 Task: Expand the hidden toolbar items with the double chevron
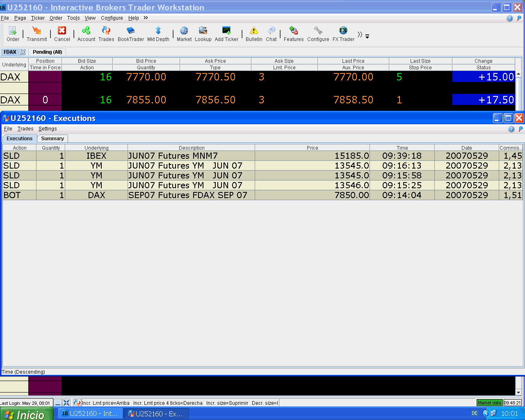click(x=360, y=35)
